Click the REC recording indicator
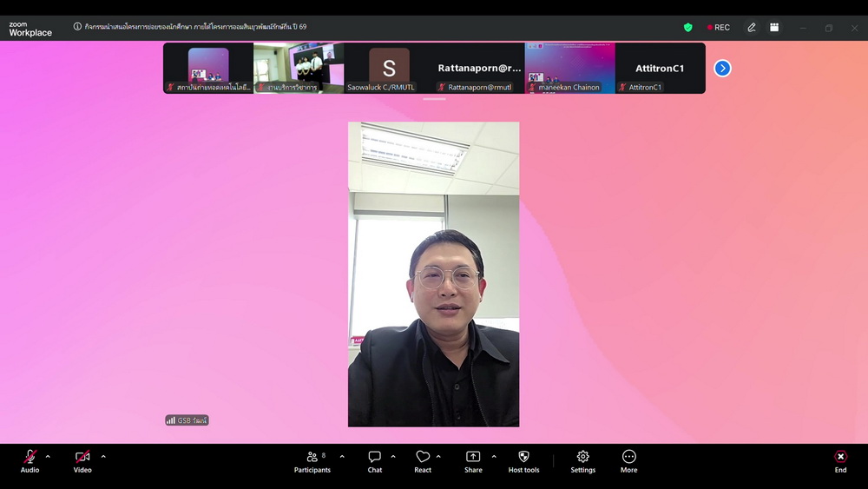 coord(719,28)
